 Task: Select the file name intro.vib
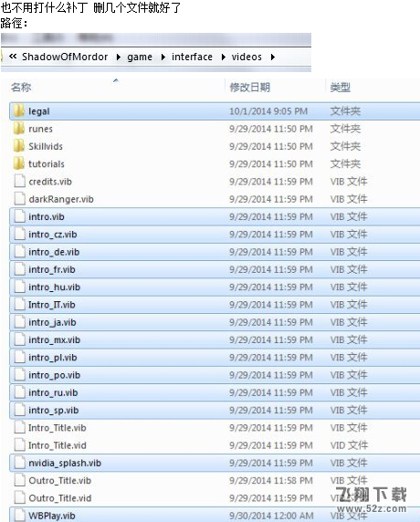pyautogui.click(x=47, y=216)
